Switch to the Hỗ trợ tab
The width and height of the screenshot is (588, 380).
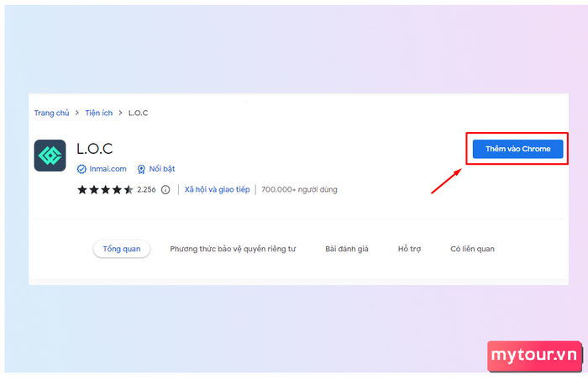pyautogui.click(x=409, y=249)
